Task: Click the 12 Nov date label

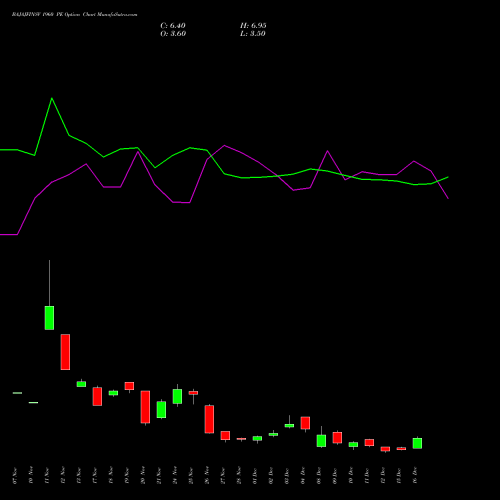Action: (x=63, y=476)
